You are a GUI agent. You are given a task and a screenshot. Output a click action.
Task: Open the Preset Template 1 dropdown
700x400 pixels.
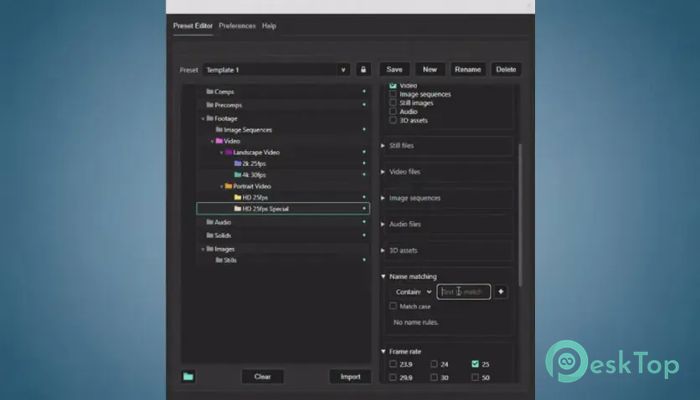(x=276, y=70)
